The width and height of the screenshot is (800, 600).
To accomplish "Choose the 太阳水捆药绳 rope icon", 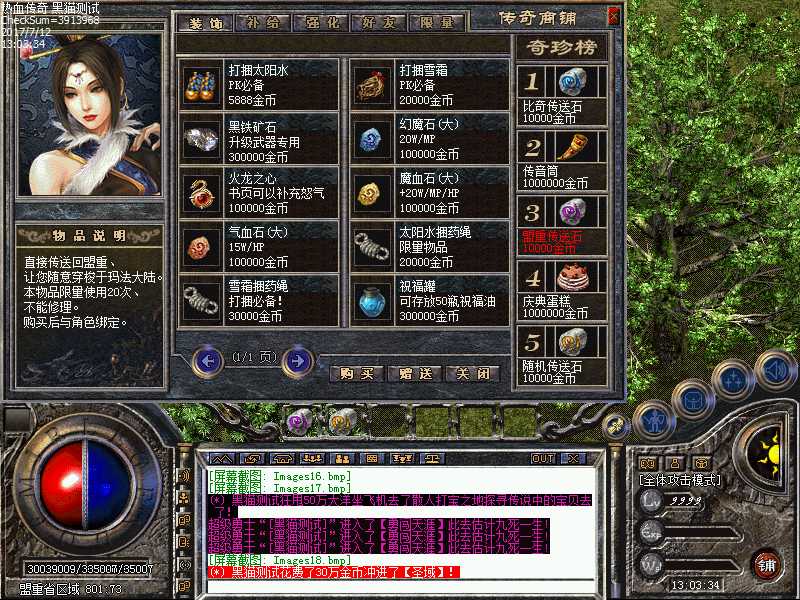I will 372,247.
